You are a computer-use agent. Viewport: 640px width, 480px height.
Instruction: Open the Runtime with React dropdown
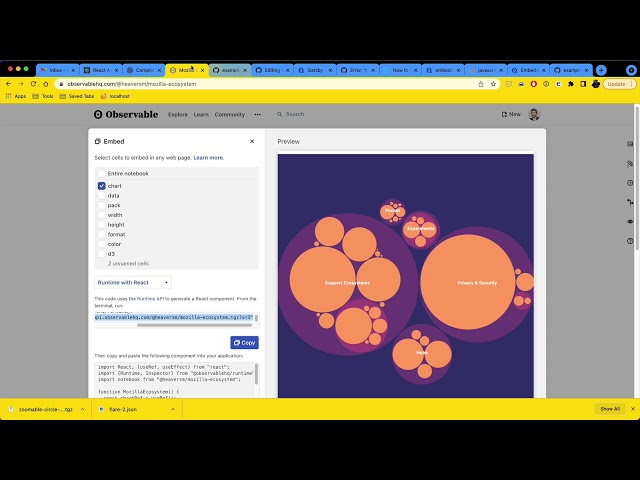133,282
